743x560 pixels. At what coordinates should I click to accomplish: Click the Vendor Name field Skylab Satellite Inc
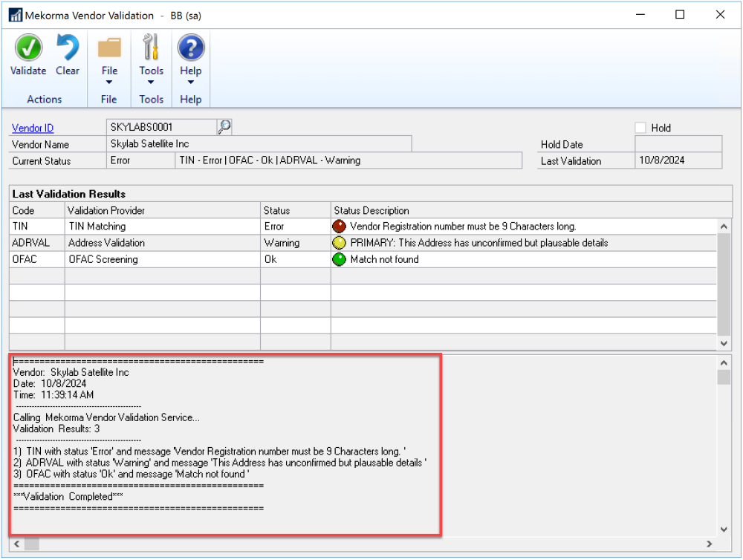(x=259, y=143)
